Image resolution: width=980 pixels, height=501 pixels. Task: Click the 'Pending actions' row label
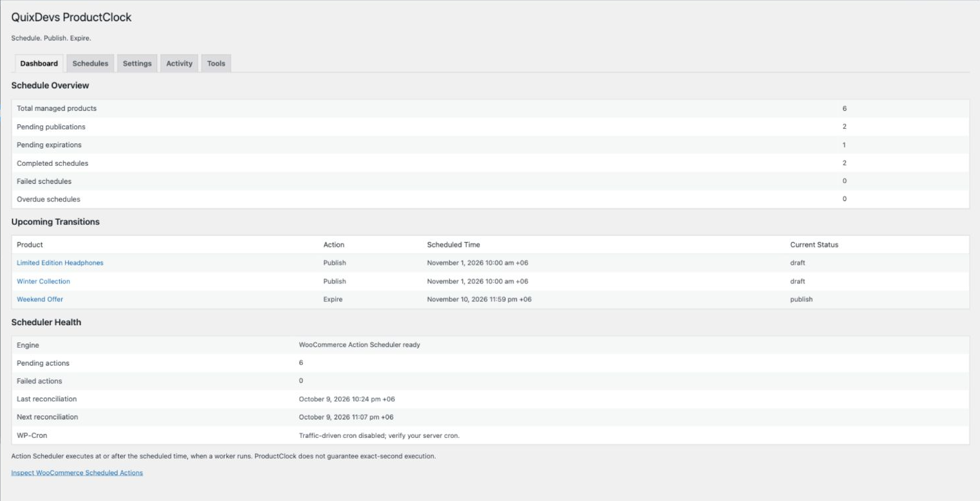[43, 363]
